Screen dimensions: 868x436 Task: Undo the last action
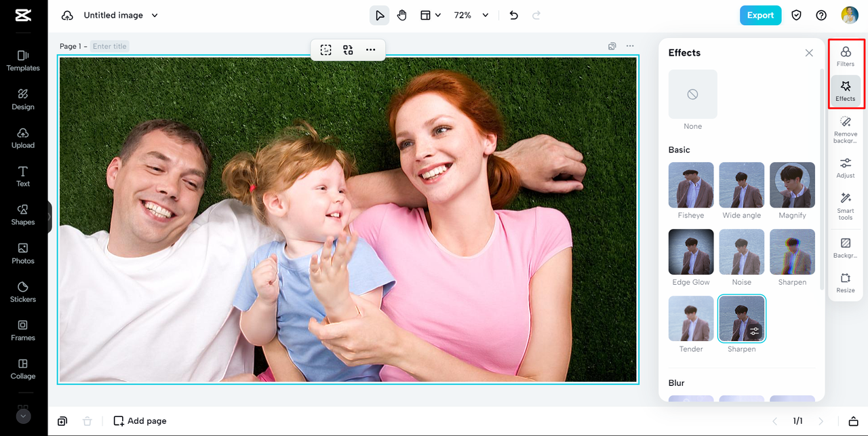click(x=513, y=15)
